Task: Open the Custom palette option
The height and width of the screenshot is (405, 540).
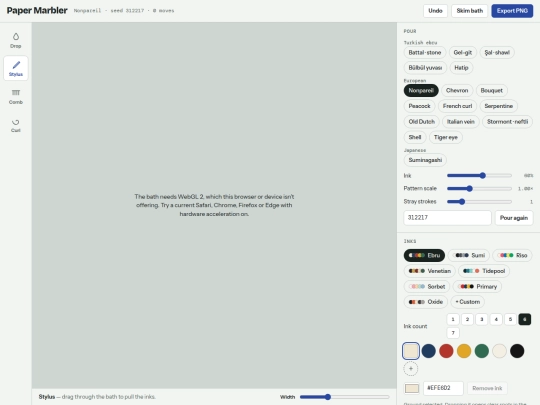Action: coord(468,302)
